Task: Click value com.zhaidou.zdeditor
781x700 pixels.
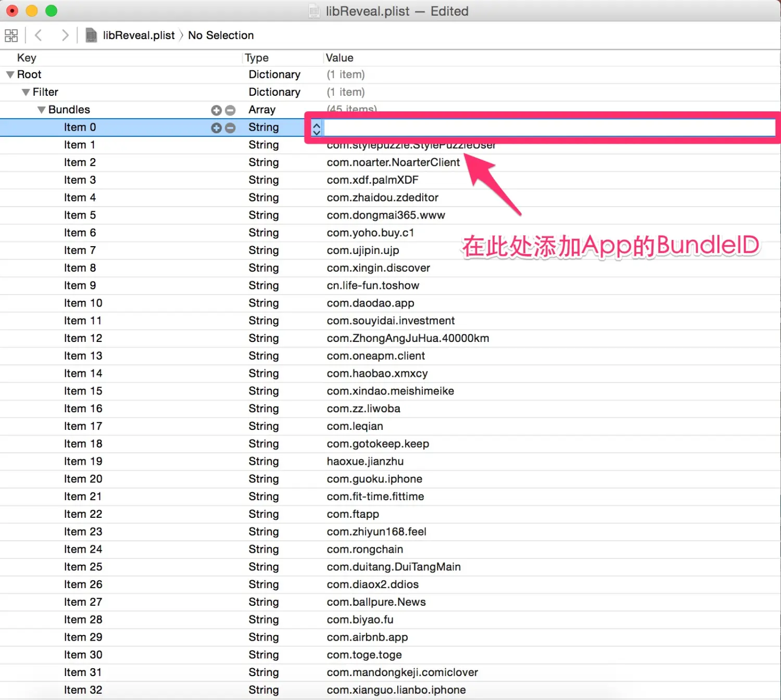Action: click(x=382, y=198)
